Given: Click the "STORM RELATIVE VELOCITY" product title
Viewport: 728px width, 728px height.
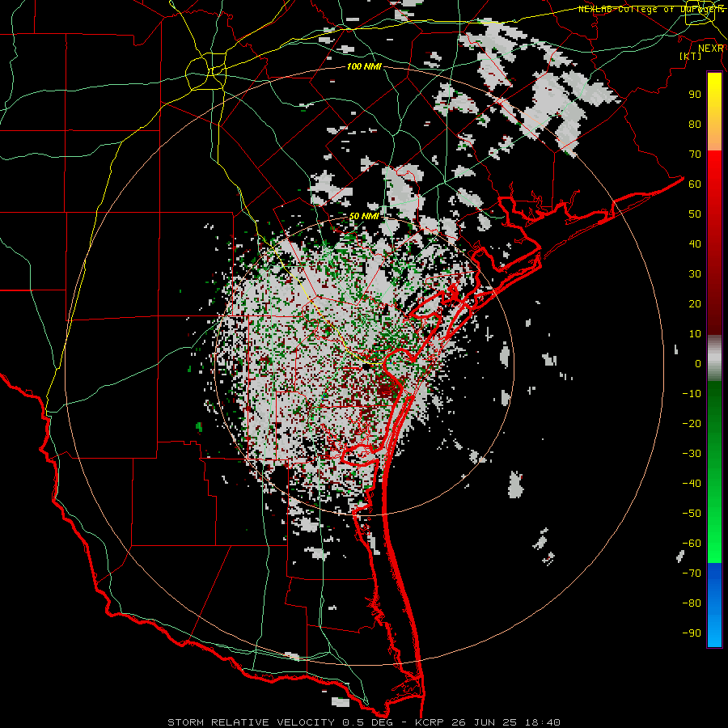Looking at the screenshot, I should coord(251,722).
